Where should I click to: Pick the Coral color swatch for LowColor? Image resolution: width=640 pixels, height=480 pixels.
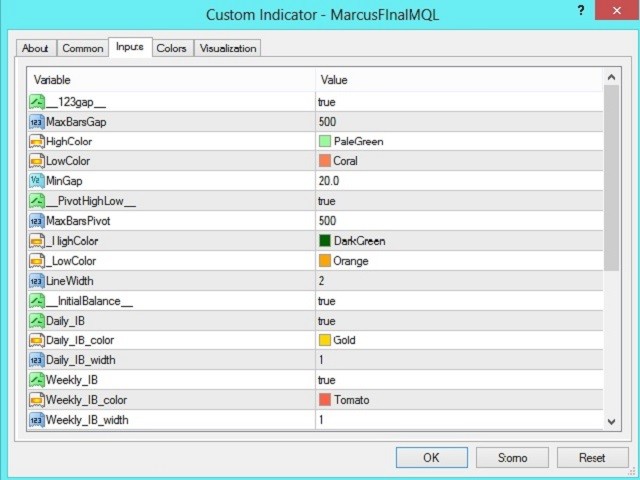(324, 161)
